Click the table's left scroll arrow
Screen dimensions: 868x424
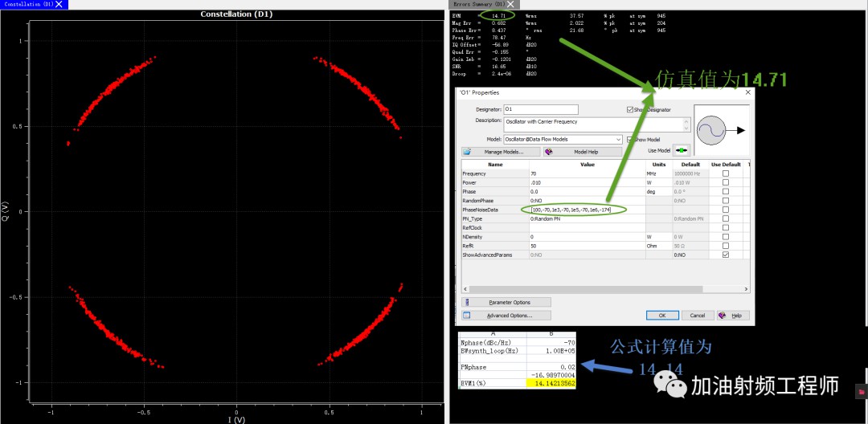point(465,289)
